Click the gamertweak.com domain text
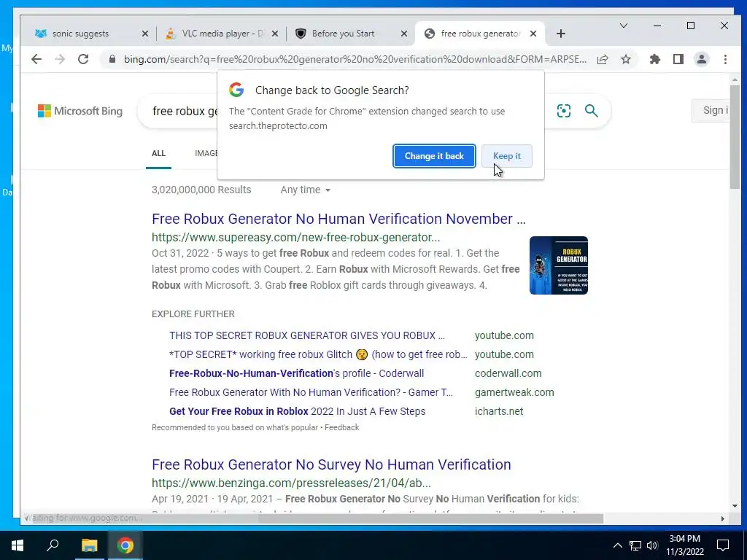Image resolution: width=747 pixels, height=560 pixels. click(514, 392)
